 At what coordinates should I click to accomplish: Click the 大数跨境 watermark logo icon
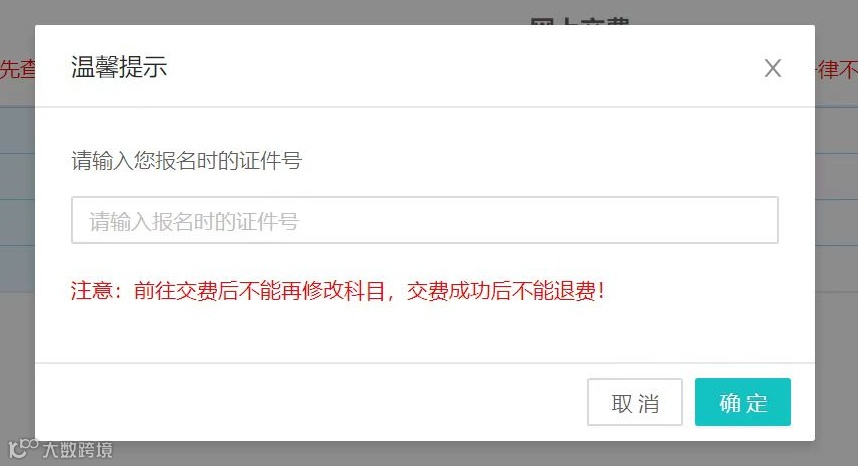coord(23,448)
